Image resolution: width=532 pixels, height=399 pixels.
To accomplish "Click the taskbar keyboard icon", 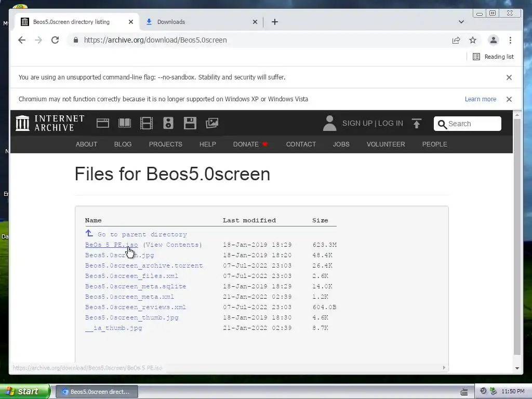I will (x=464, y=392).
